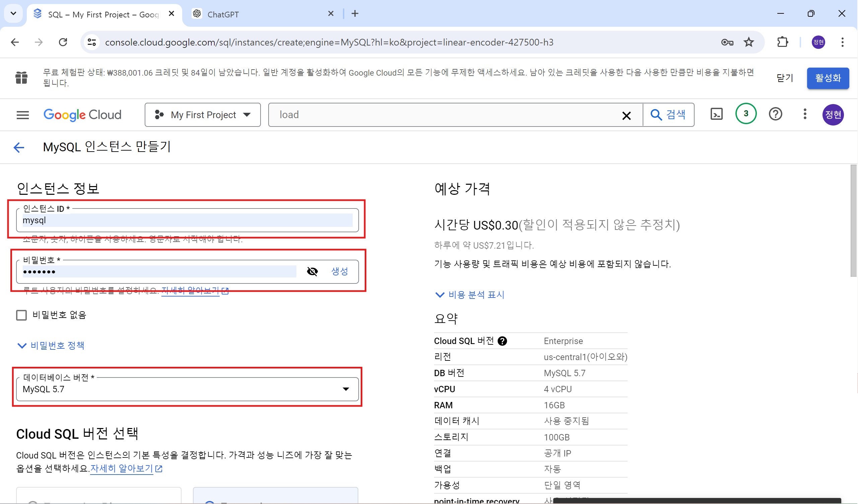Click the 단일 영역 availability value

[562, 485]
